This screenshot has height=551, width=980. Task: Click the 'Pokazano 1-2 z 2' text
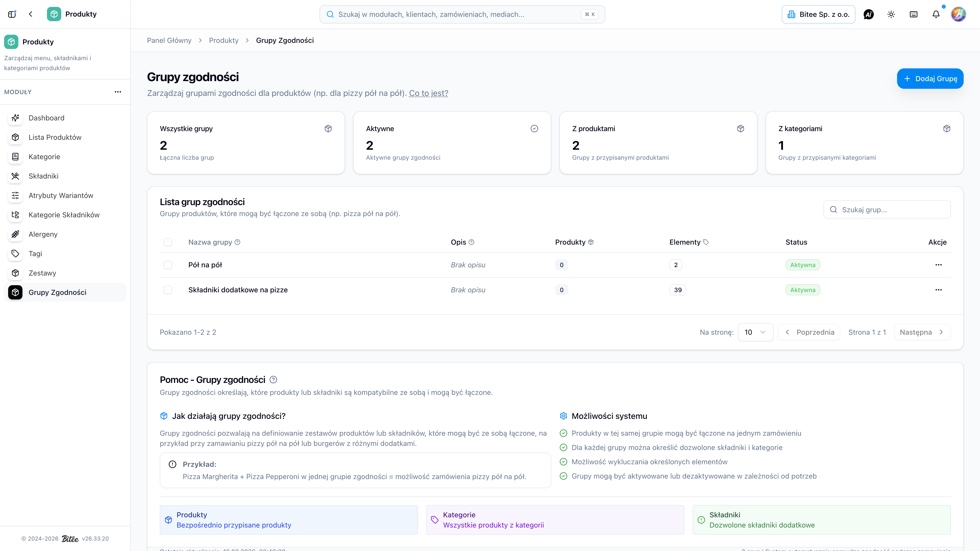click(x=188, y=332)
